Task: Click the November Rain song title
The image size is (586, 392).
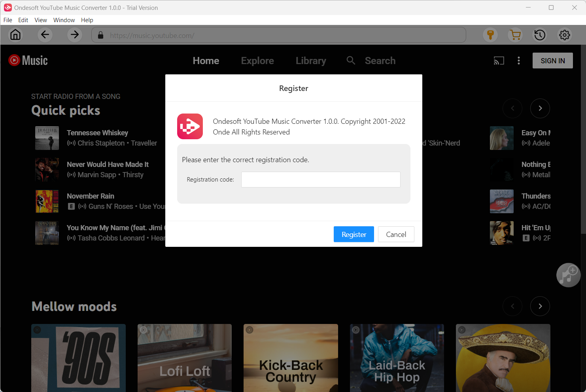Action: point(91,196)
